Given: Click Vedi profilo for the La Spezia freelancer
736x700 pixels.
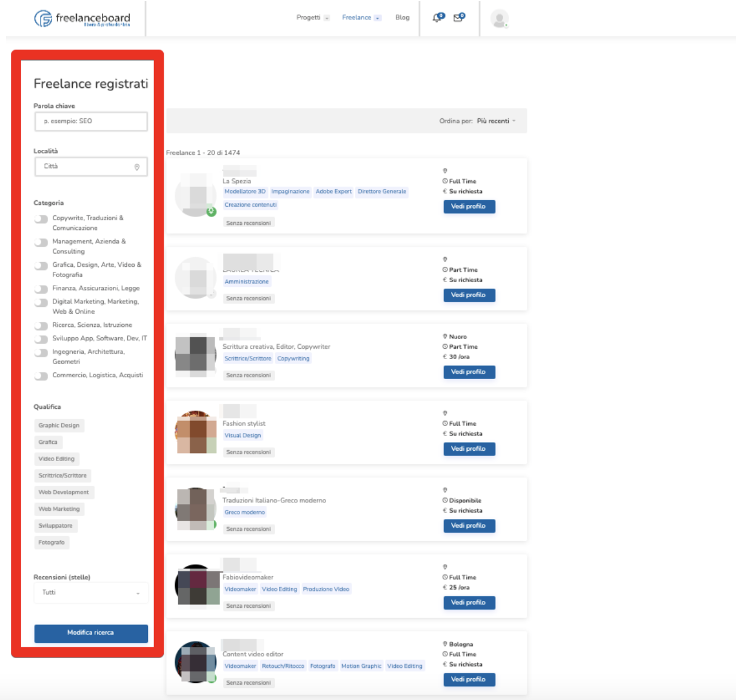Looking at the screenshot, I should pyautogui.click(x=469, y=207).
